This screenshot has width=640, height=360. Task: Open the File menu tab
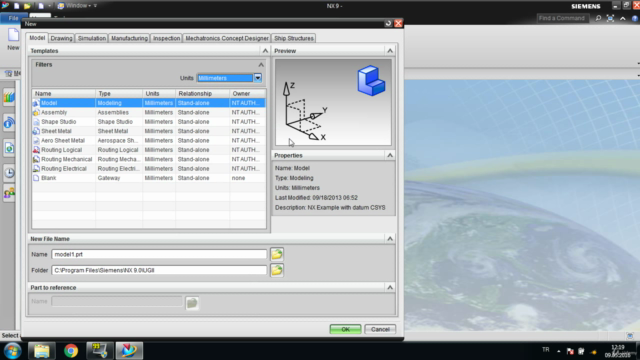tap(13, 18)
